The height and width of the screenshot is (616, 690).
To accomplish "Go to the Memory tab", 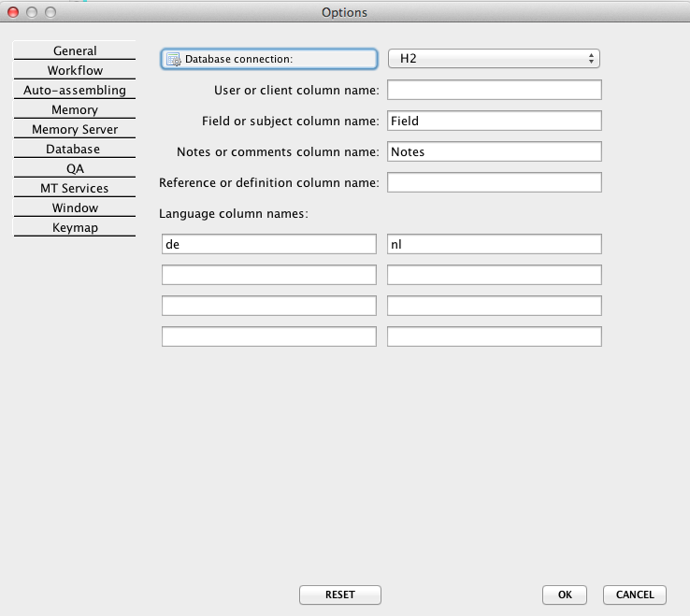I will pyautogui.click(x=75, y=110).
